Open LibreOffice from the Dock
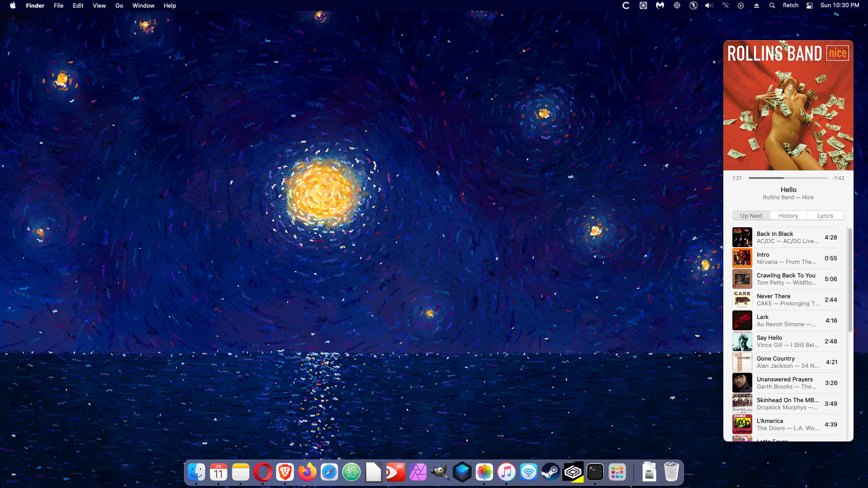The height and width of the screenshot is (488, 868). pos(373,472)
